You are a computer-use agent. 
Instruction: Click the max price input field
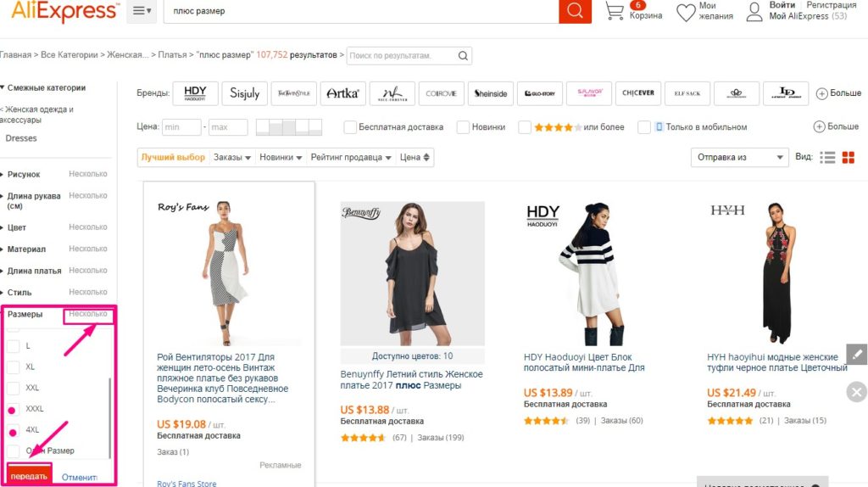228,127
